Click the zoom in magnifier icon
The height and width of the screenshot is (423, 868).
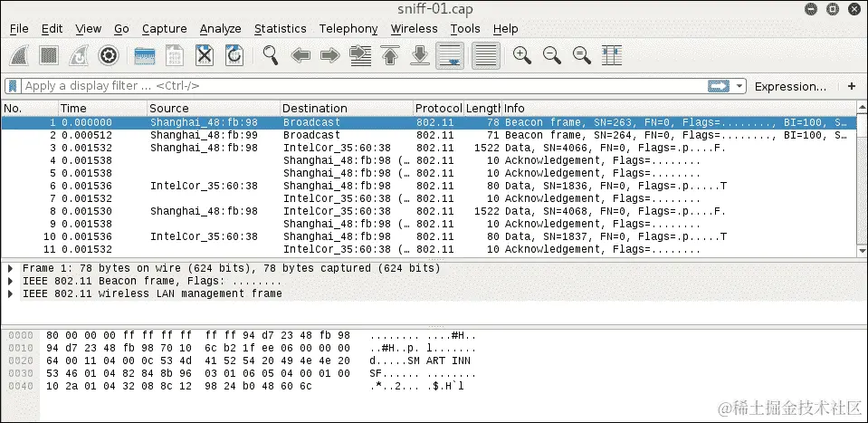click(x=522, y=56)
